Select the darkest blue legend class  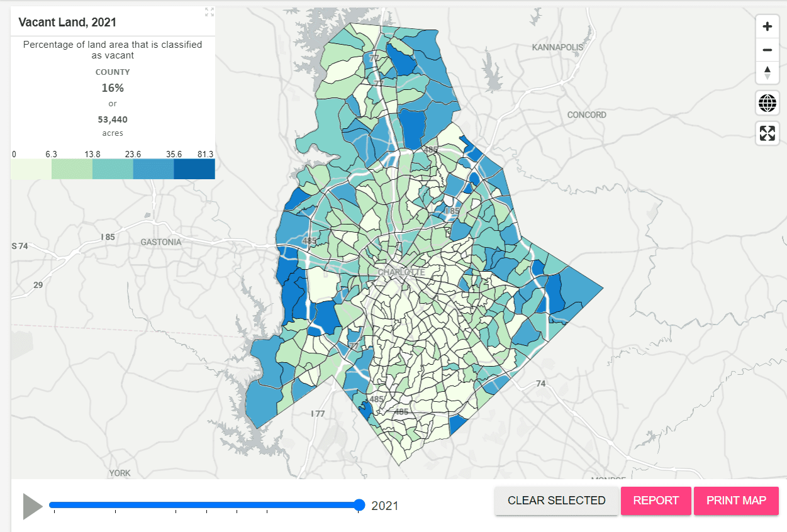194,169
